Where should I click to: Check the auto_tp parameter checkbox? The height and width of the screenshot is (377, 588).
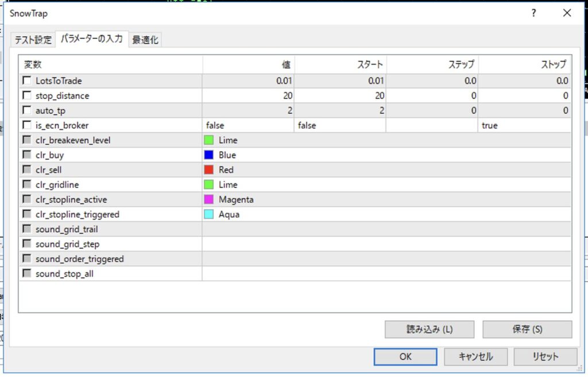(27, 110)
